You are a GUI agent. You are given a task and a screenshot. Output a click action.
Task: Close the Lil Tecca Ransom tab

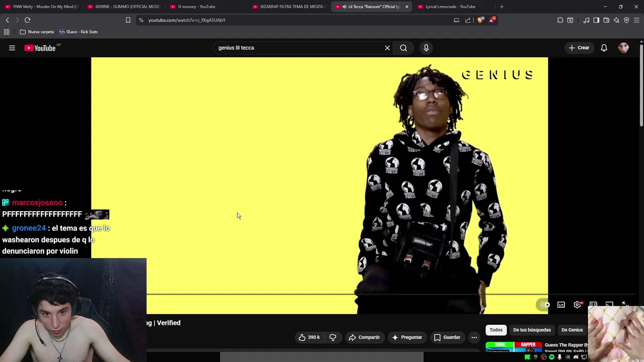[407, 7]
